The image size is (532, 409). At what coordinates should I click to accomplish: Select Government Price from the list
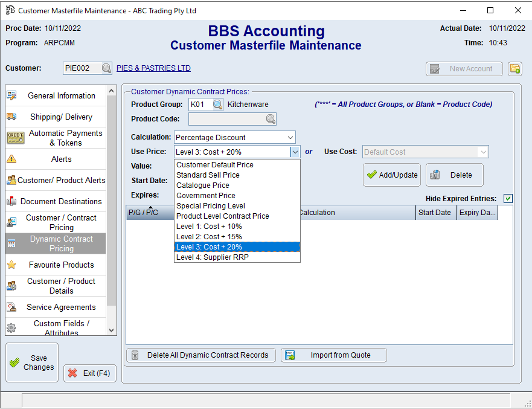point(206,196)
